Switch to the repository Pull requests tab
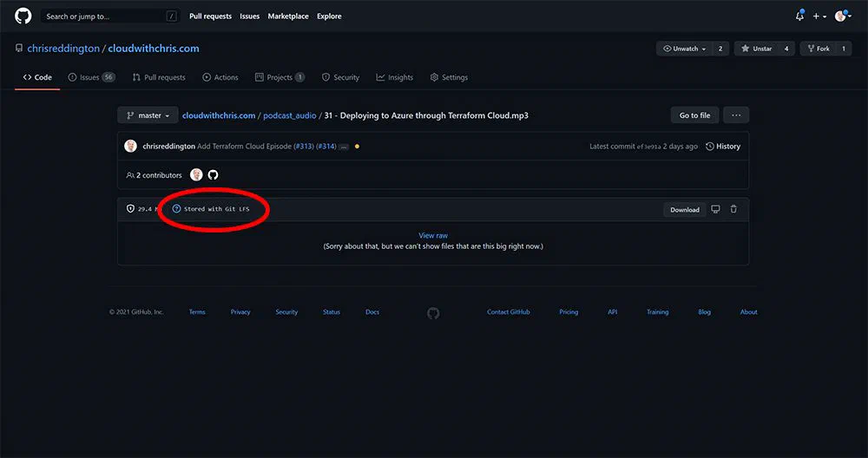This screenshot has width=868, height=458. coord(159,77)
